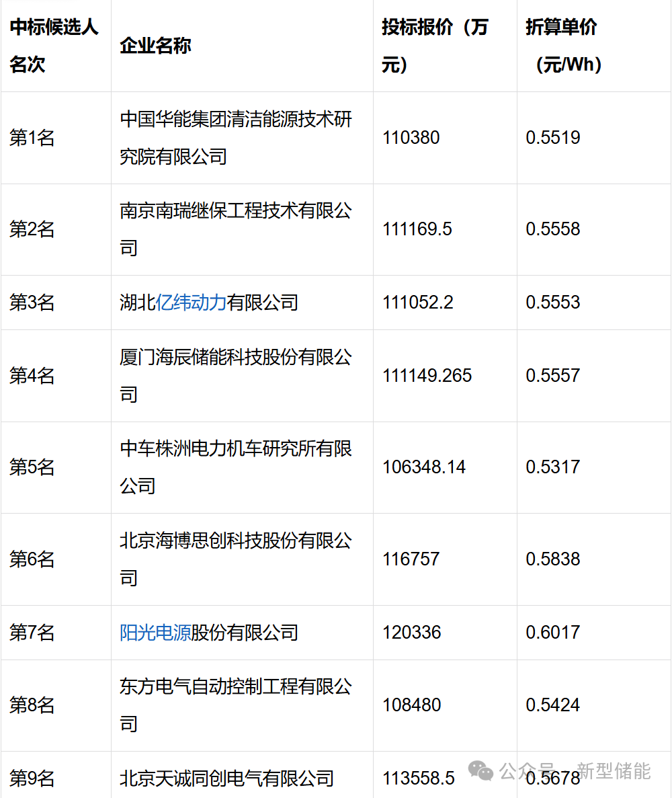Screen dimensions: 672x798
Task: Click the unit price 0.5519
Action: [x=553, y=138]
